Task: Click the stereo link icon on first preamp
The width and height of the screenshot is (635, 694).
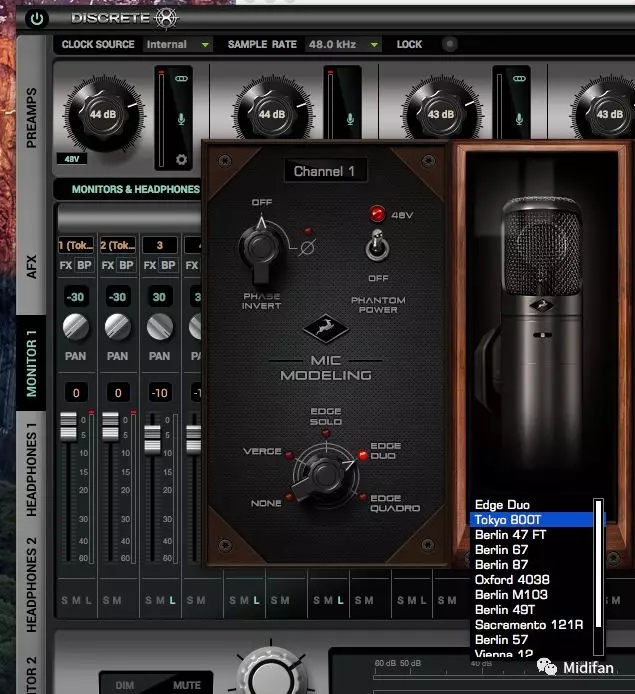Action: click(x=181, y=78)
